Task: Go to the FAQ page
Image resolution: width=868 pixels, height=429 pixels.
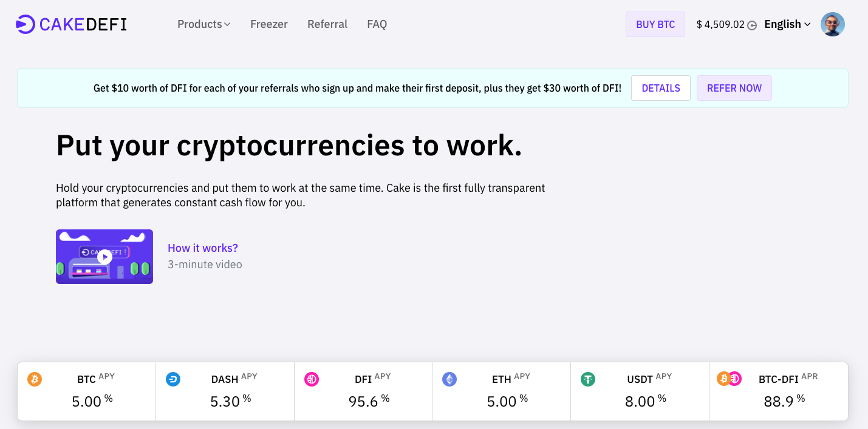Action: point(377,24)
